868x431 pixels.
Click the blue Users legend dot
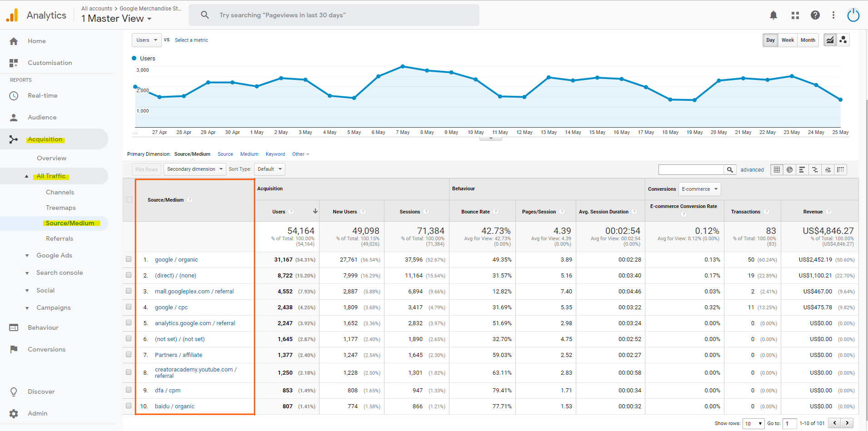(x=134, y=58)
